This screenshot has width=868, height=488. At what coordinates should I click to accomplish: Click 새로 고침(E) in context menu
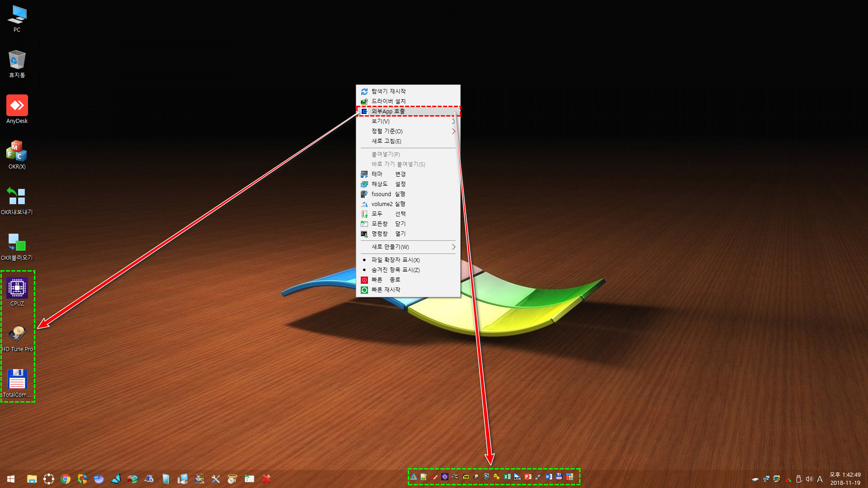[408, 141]
